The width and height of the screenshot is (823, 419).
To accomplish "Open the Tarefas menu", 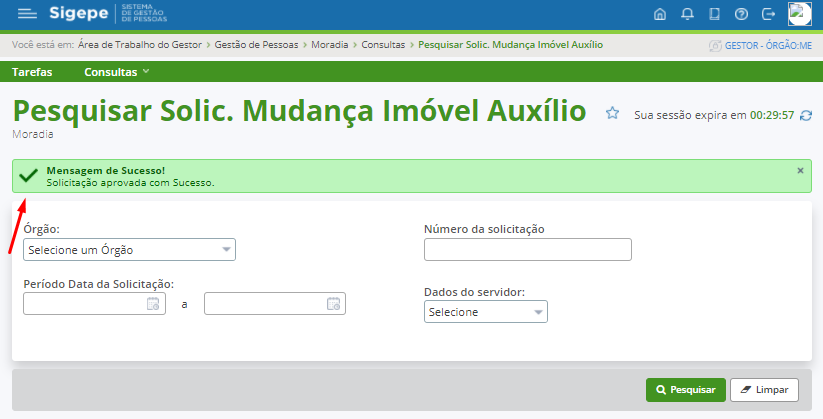I will pos(32,72).
